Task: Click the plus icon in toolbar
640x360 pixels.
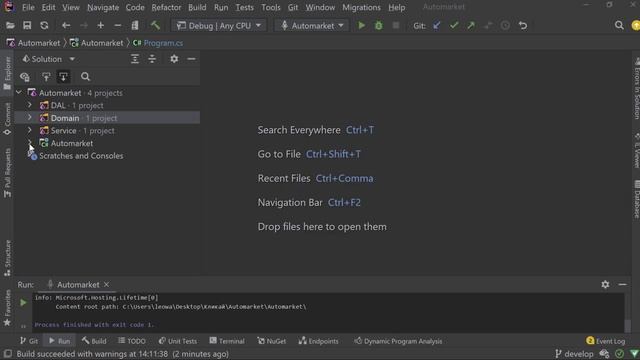Action: (100, 26)
